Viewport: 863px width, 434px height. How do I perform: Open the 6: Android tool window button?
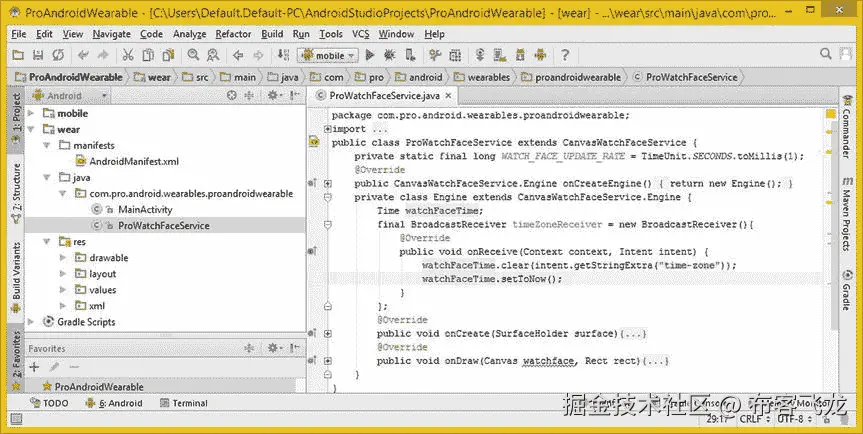click(114, 403)
